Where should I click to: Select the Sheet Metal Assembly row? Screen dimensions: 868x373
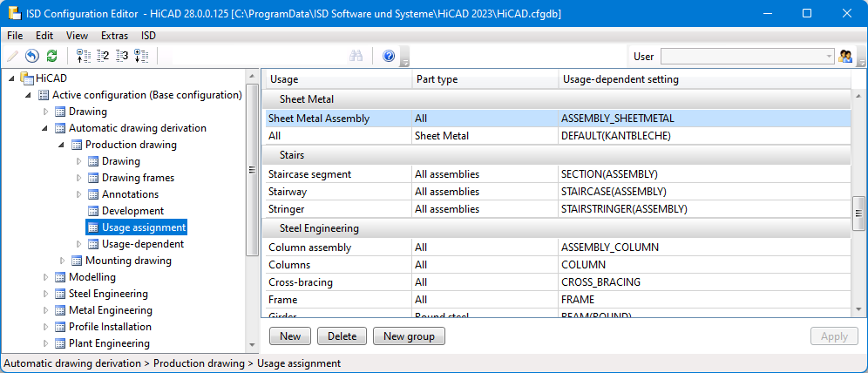click(556, 119)
